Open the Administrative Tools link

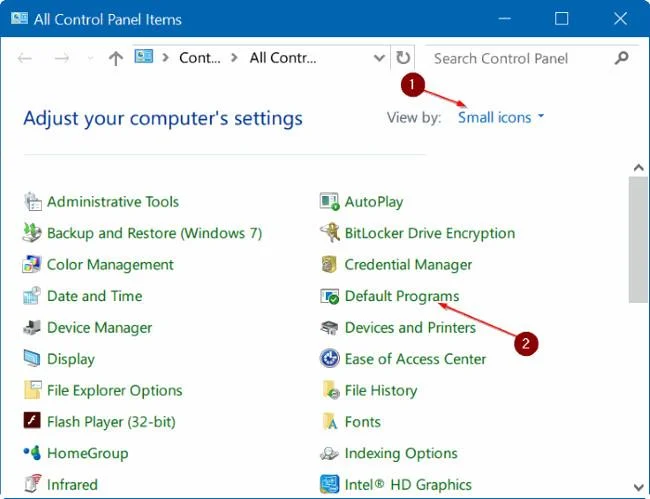click(x=113, y=202)
